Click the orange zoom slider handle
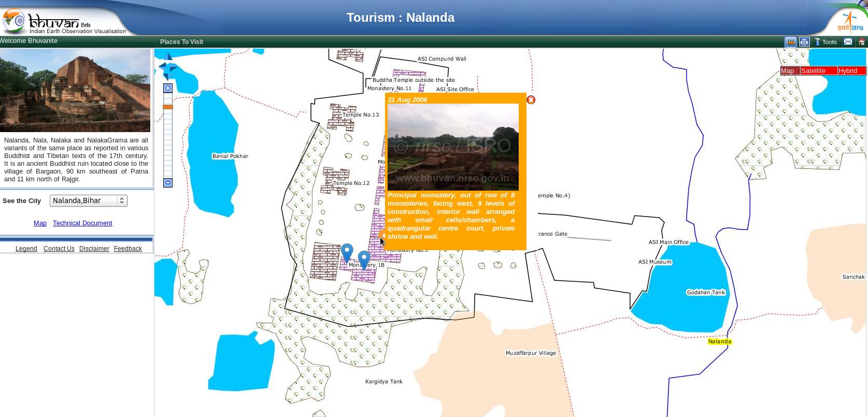This screenshot has width=868, height=417. [167, 107]
